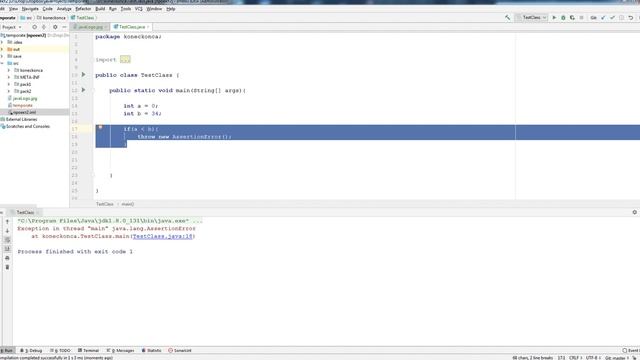Open the TestClass run configuration dropdown
The image size is (640, 360).
pyautogui.click(x=531, y=18)
